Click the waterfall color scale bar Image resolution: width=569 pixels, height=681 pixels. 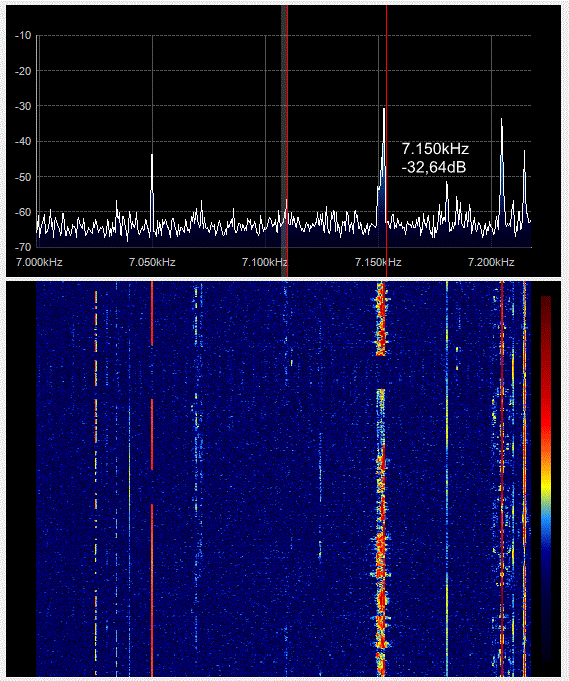coord(546,478)
